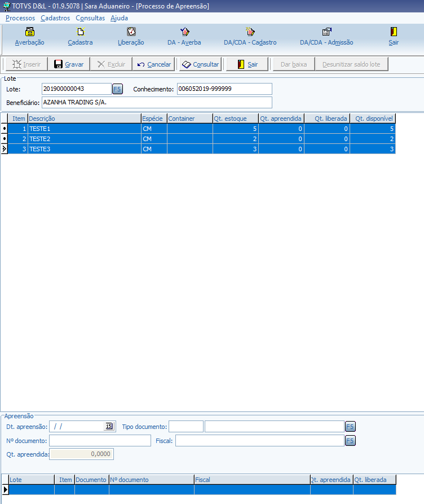424x504 pixels.
Task: Click the Sair icon in top toolbar
Action: (394, 37)
